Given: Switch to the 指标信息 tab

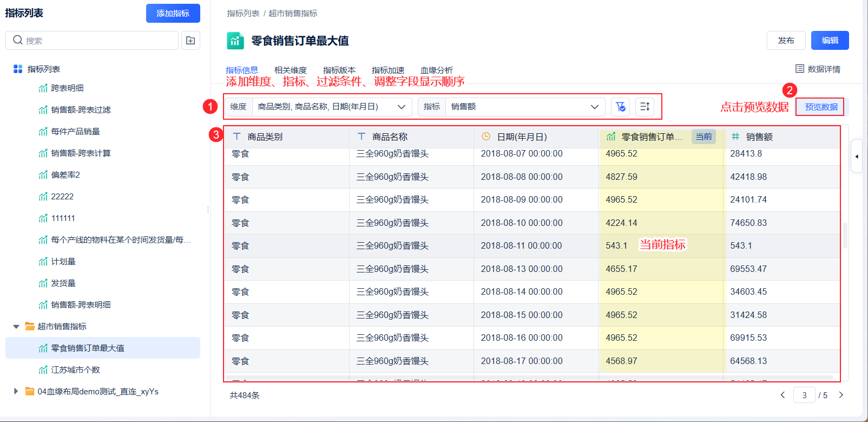Looking at the screenshot, I should click(242, 70).
